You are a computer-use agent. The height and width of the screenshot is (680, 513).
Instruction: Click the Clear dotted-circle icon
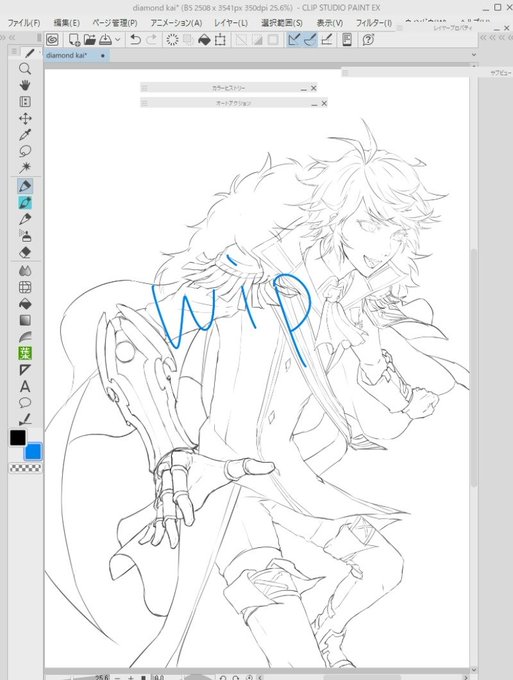coord(172,40)
